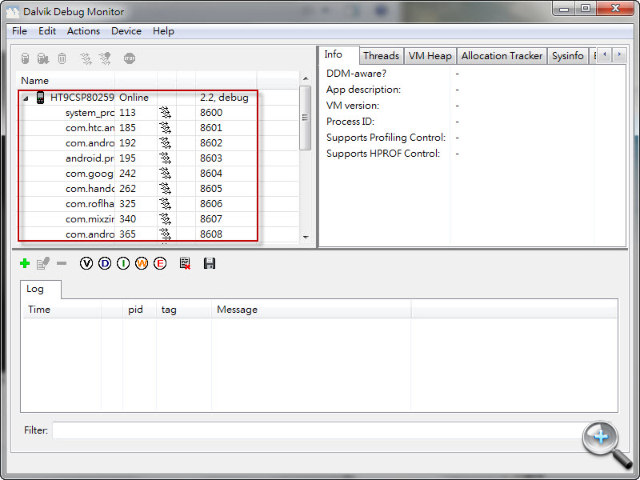Click the process list scrollbar thumb

(305, 118)
